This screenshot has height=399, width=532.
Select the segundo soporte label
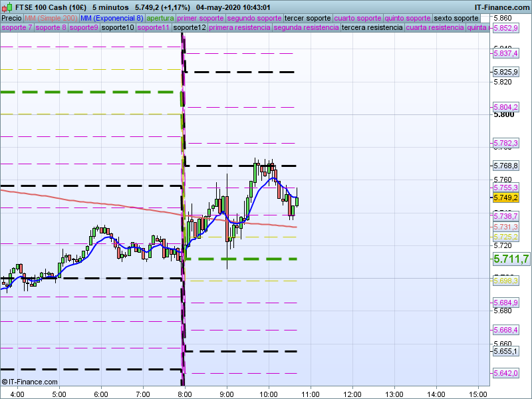click(x=254, y=18)
